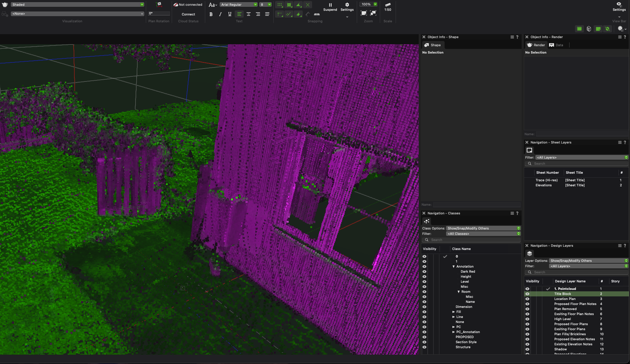Open Snapping settings gear

click(x=347, y=5)
